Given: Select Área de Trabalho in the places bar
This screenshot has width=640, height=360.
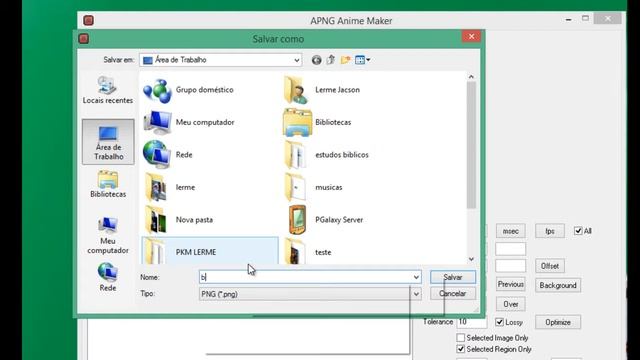Looking at the screenshot, I should (108, 142).
